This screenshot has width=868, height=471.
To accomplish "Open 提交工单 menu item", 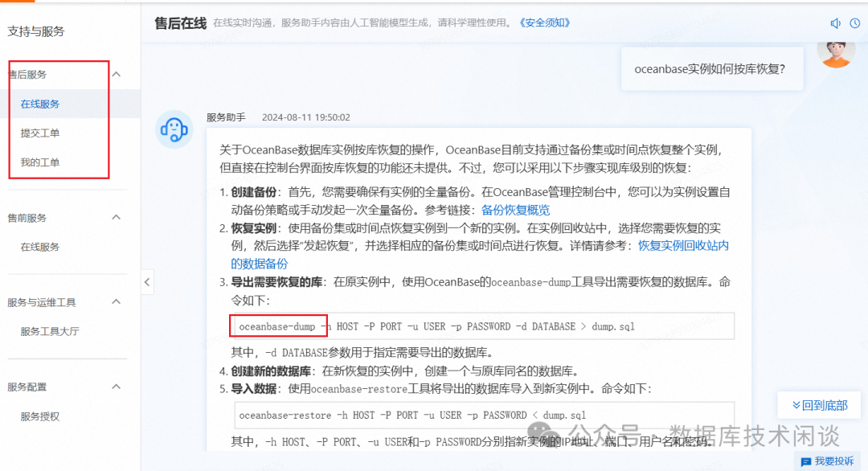I will [x=40, y=133].
